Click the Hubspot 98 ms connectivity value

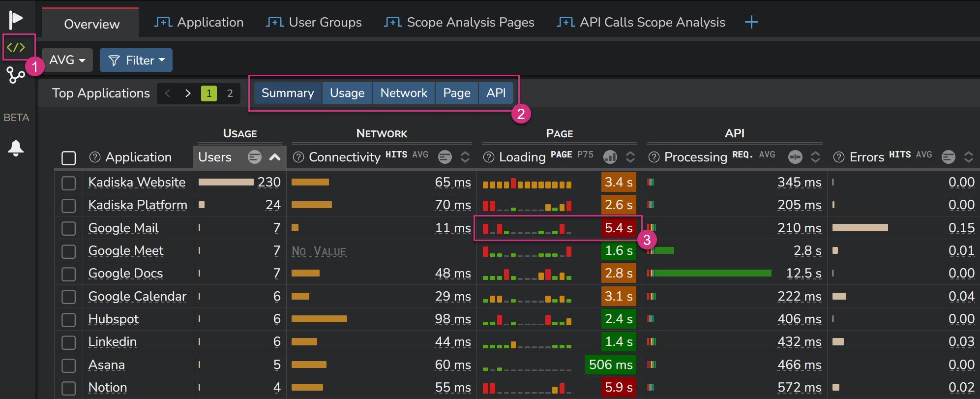[x=453, y=319]
